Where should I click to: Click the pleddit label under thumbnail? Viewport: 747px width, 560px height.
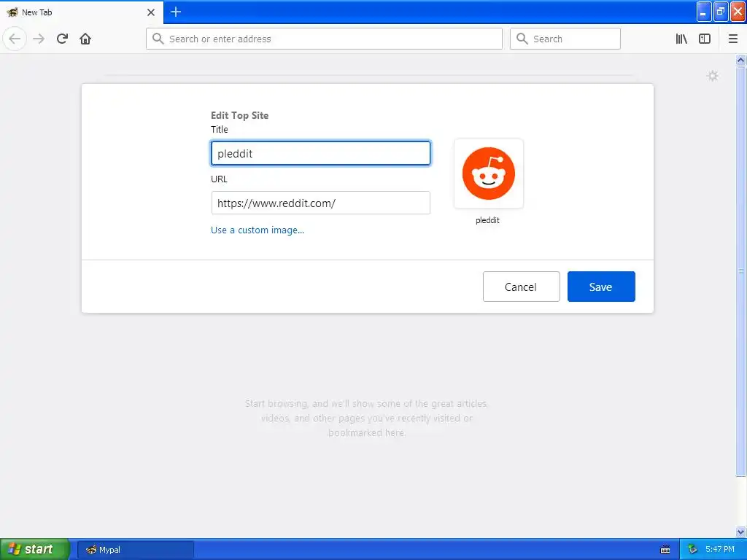pos(487,220)
